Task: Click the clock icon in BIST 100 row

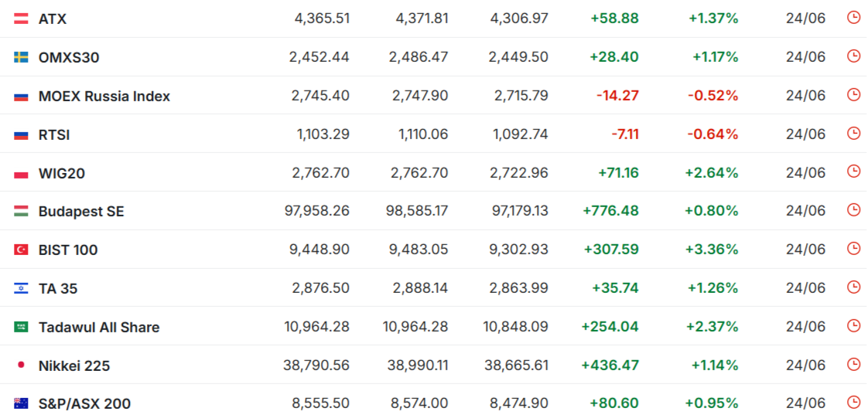Action: point(853,248)
